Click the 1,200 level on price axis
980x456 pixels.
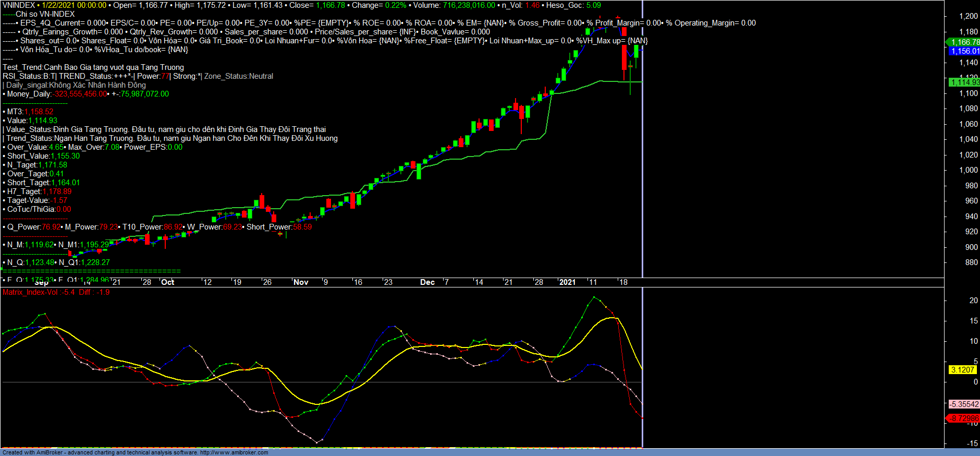[968, 16]
